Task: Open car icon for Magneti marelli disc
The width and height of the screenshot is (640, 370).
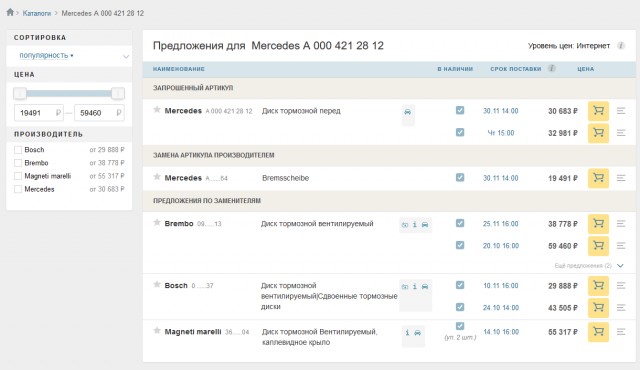Action: (x=418, y=333)
